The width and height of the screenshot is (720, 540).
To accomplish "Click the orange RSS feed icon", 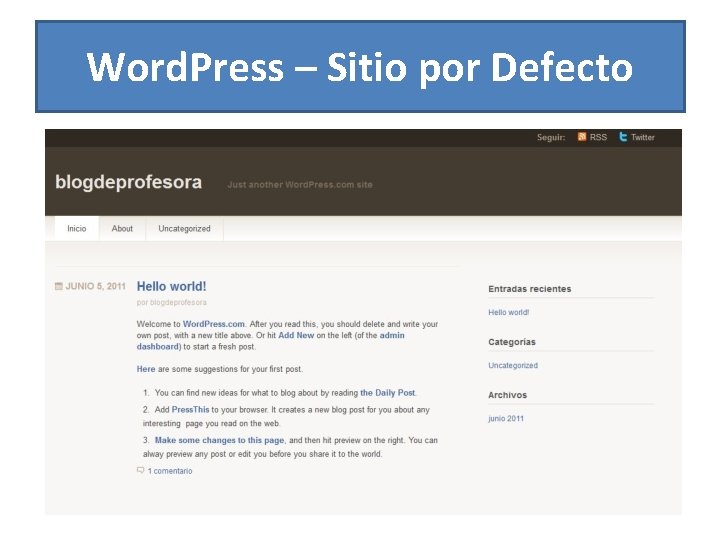I will click(582, 136).
